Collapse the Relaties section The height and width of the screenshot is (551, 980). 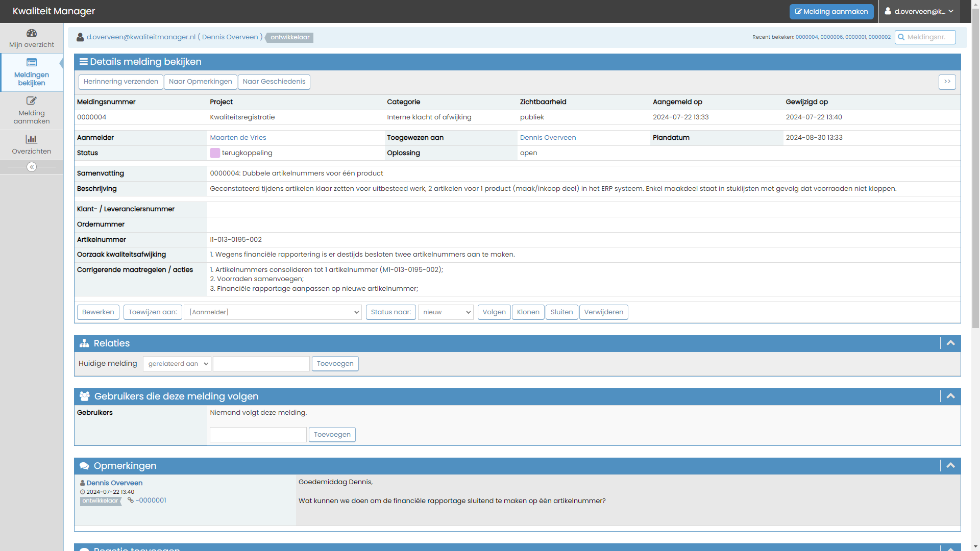click(950, 343)
